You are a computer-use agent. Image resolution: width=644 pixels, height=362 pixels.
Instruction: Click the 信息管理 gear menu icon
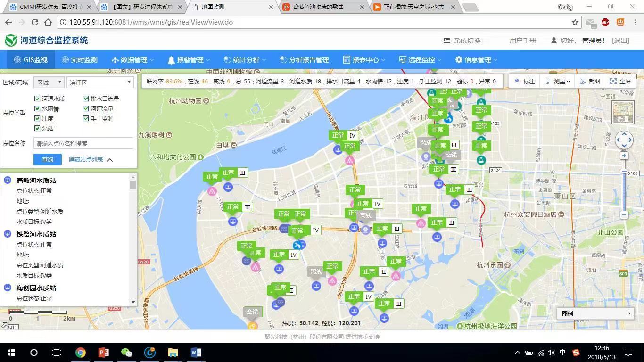pyautogui.click(x=458, y=60)
